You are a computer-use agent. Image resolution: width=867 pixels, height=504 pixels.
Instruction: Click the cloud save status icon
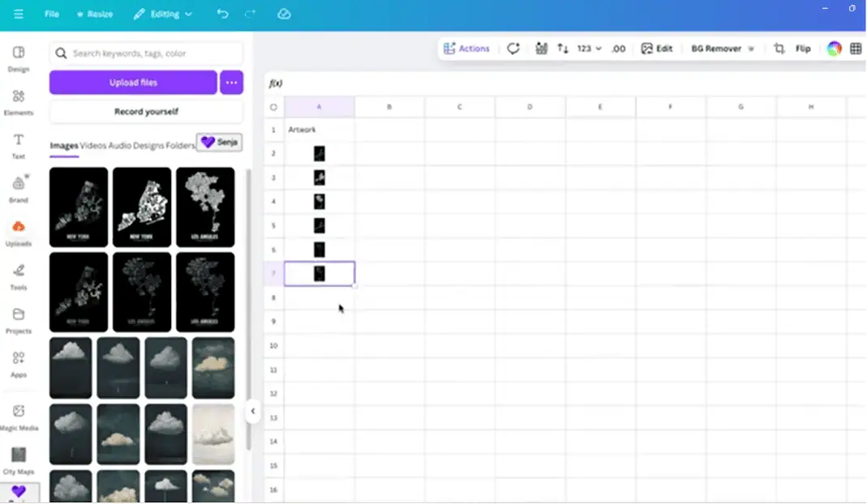pos(284,15)
